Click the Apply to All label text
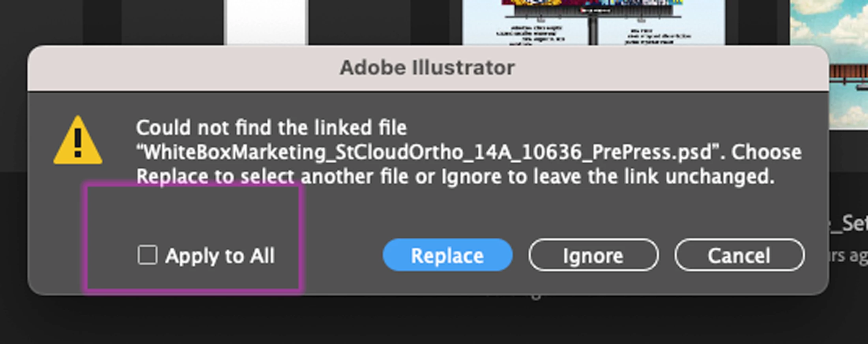The height and width of the screenshot is (344, 868). coord(220,256)
